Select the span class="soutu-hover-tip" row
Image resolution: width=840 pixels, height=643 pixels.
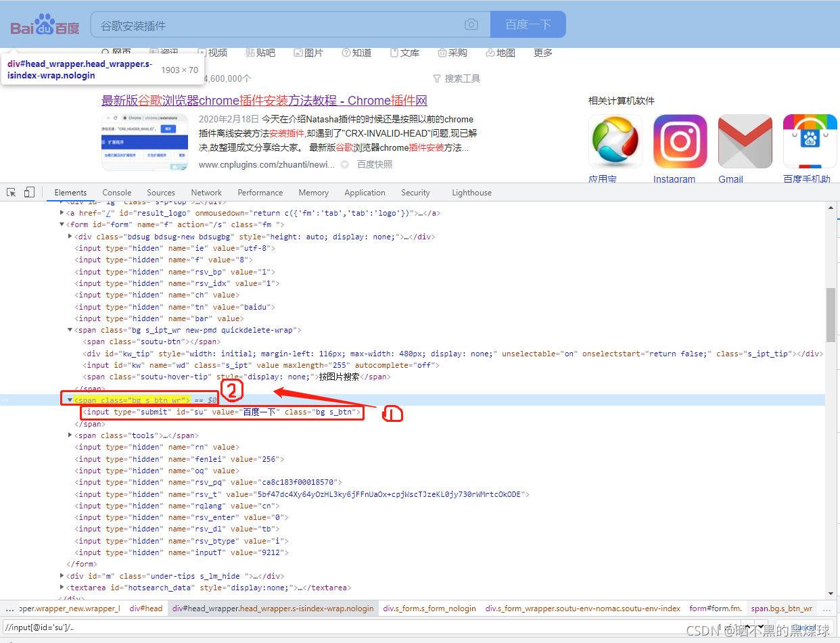237,377
